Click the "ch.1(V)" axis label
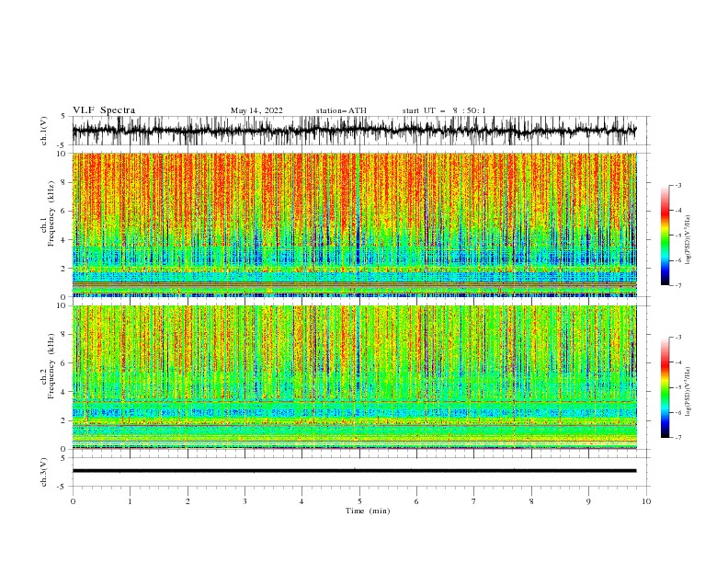Screen dimensions: 728x563 click(44, 131)
